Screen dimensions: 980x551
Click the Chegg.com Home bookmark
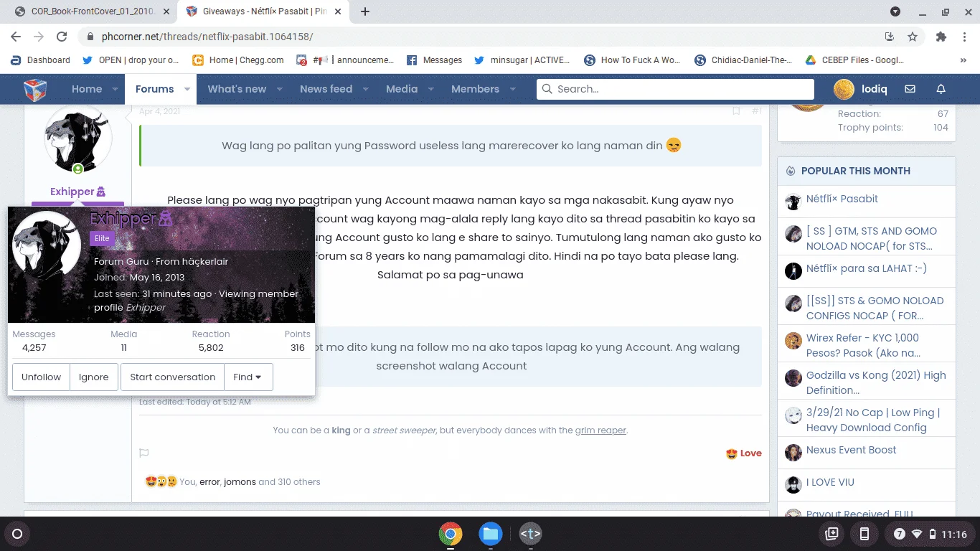(238, 60)
